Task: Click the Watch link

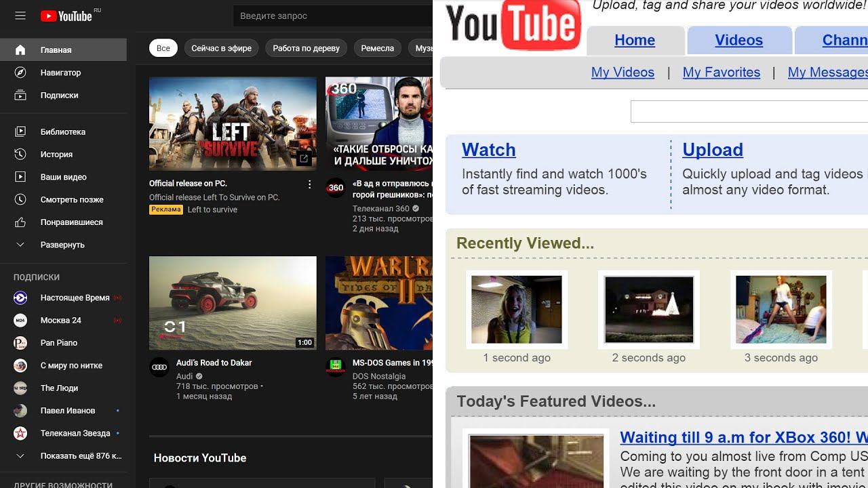Action: point(489,150)
